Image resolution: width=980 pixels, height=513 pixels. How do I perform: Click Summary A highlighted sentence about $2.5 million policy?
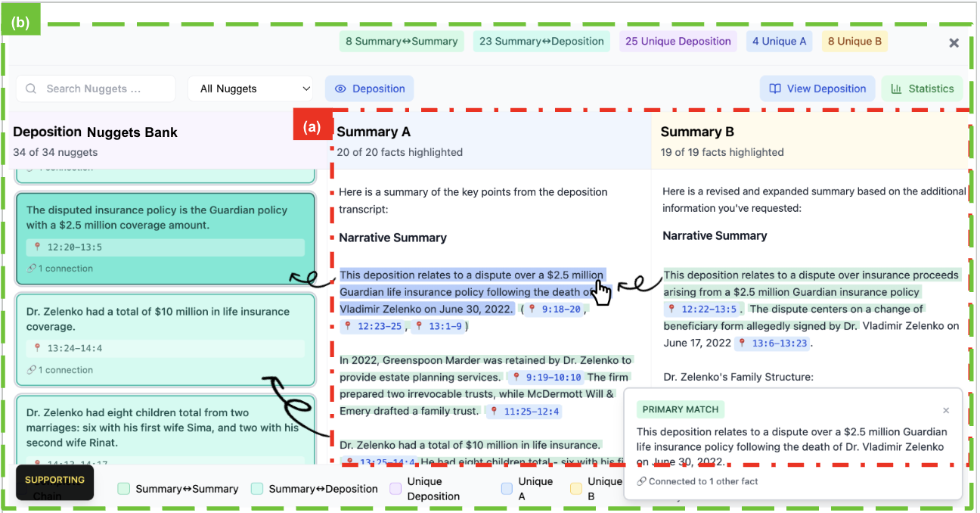click(x=472, y=291)
